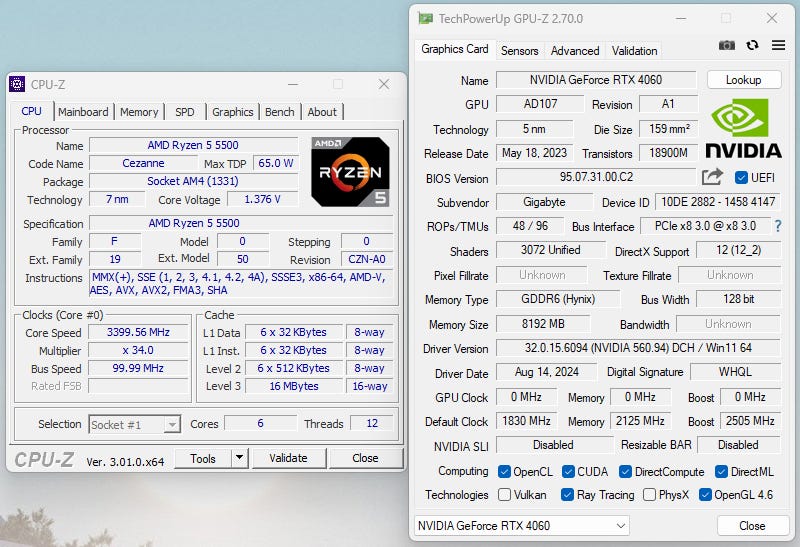This screenshot has height=547, width=800.
Task: Click the Digital Signature value WHQL
Action: coord(735,372)
